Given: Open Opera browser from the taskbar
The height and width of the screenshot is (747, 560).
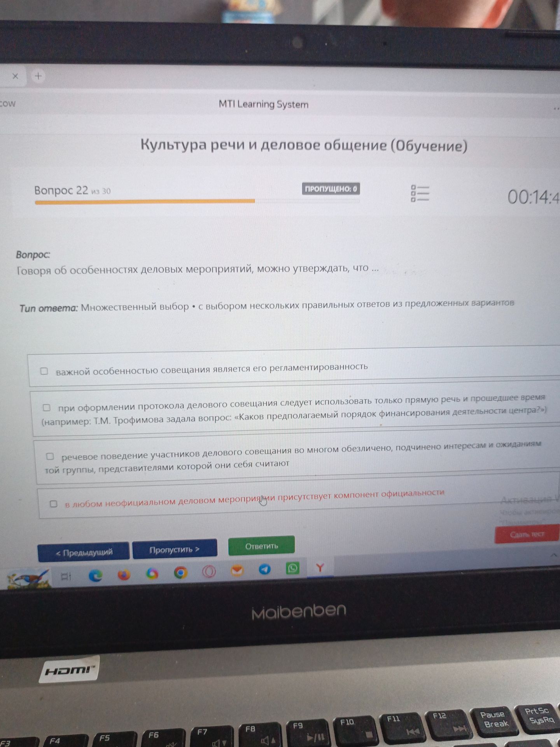Looking at the screenshot, I should tap(209, 572).
